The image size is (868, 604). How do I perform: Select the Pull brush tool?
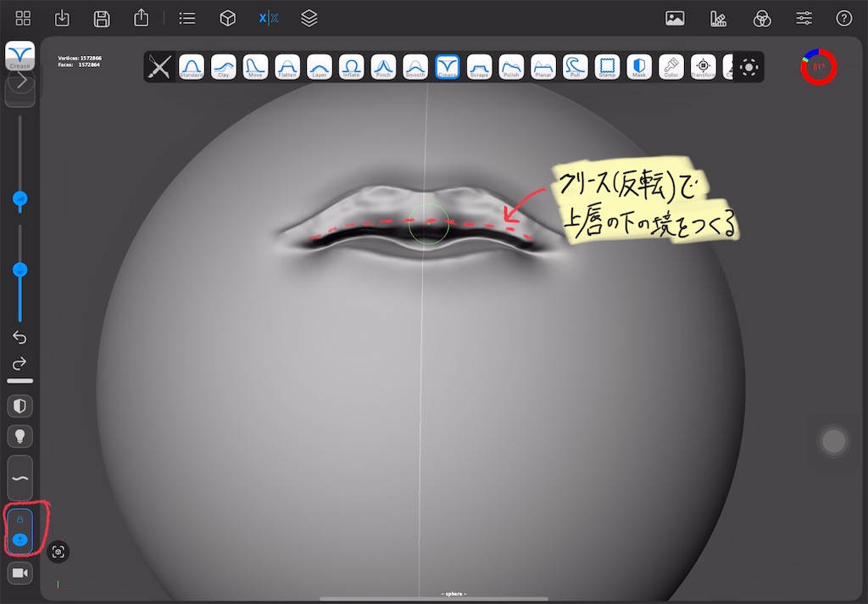click(x=576, y=66)
